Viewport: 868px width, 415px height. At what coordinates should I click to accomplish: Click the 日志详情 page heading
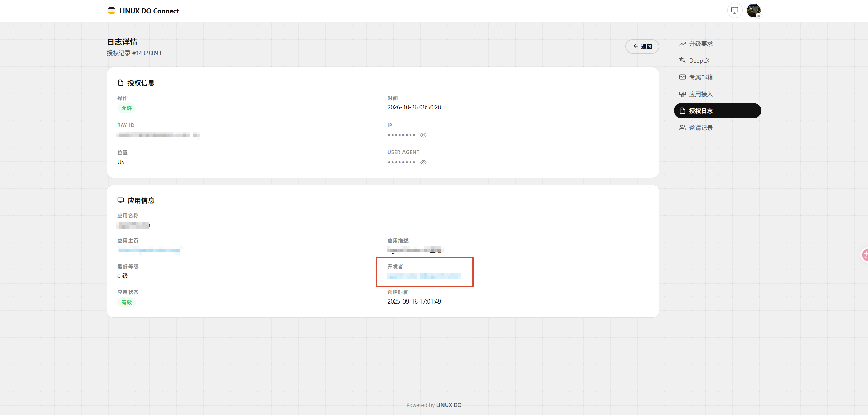[x=122, y=42]
